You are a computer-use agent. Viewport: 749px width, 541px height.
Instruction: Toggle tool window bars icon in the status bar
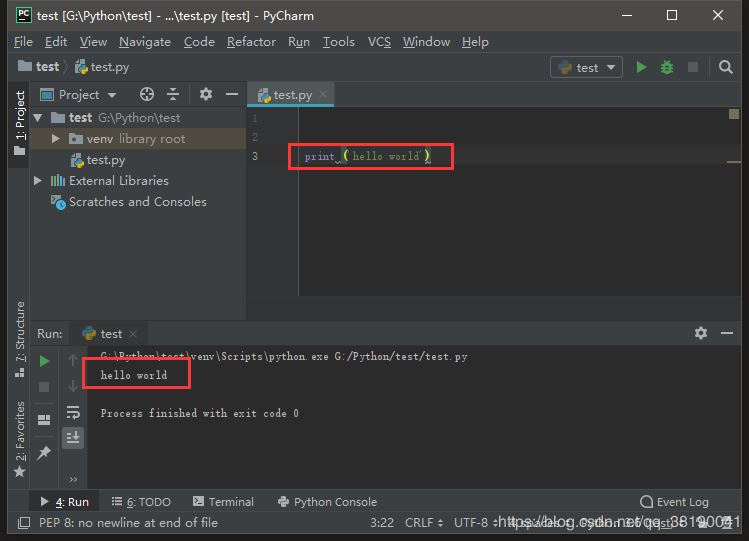click(24, 523)
